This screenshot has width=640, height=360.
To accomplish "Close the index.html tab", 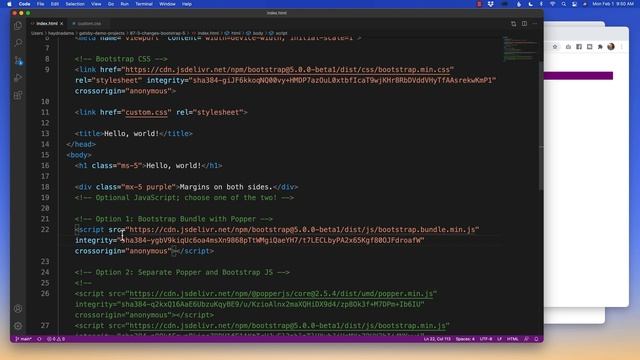I will tap(62, 24).
